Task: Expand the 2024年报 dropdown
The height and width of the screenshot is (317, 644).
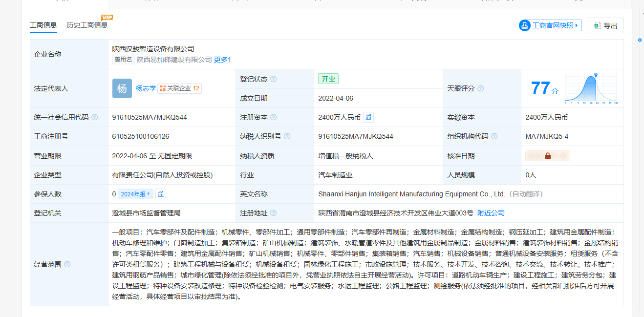Action: point(135,194)
